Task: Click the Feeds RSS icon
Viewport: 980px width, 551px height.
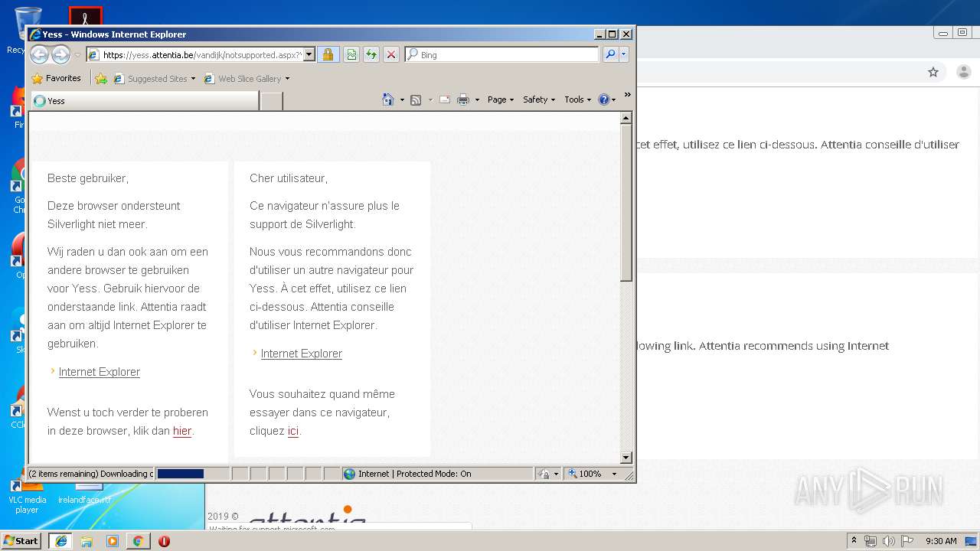Action: tap(416, 99)
